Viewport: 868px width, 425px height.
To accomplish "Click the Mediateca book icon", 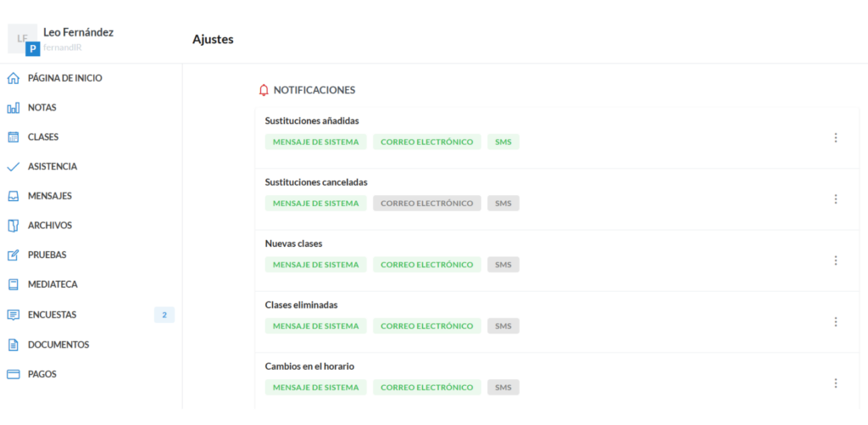I will click(x=13, y=284).
